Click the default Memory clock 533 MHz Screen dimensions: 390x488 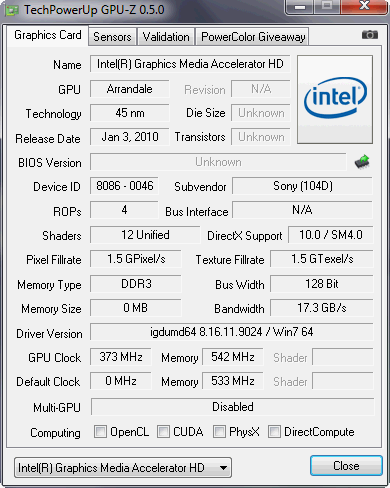(x=233, y=381)
